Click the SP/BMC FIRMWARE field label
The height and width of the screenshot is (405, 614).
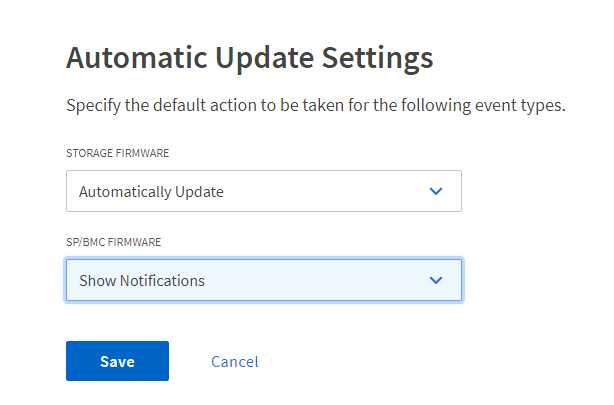tap(114, 242)
